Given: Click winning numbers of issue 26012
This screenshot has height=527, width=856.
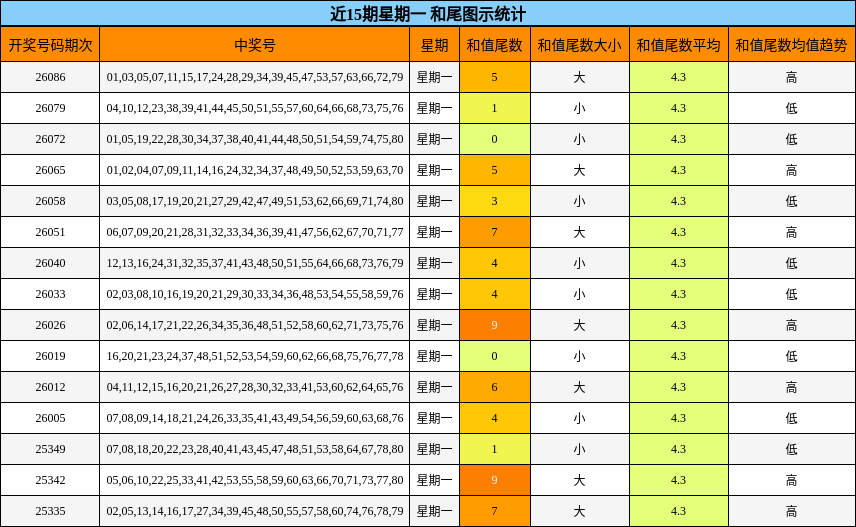Looking at the screenshot, I should (x=255, y=387).
